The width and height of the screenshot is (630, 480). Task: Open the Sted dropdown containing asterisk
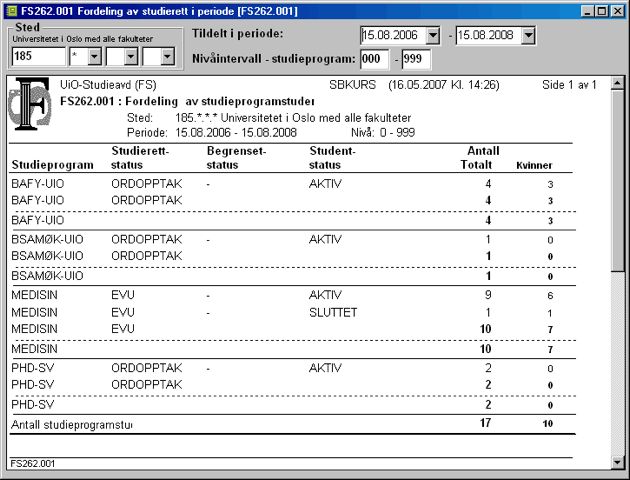[x=94, y=57]
